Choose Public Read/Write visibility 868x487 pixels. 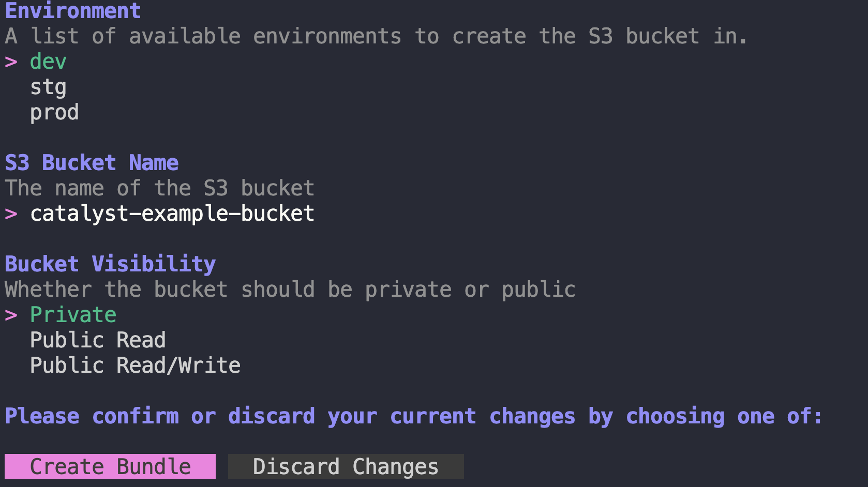[135, 365]
